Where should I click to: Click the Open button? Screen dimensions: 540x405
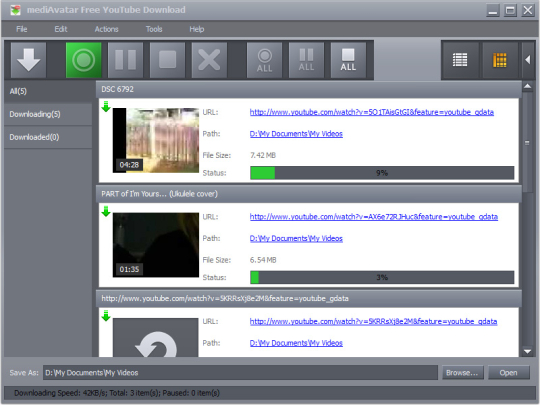(x=508, y=373)
